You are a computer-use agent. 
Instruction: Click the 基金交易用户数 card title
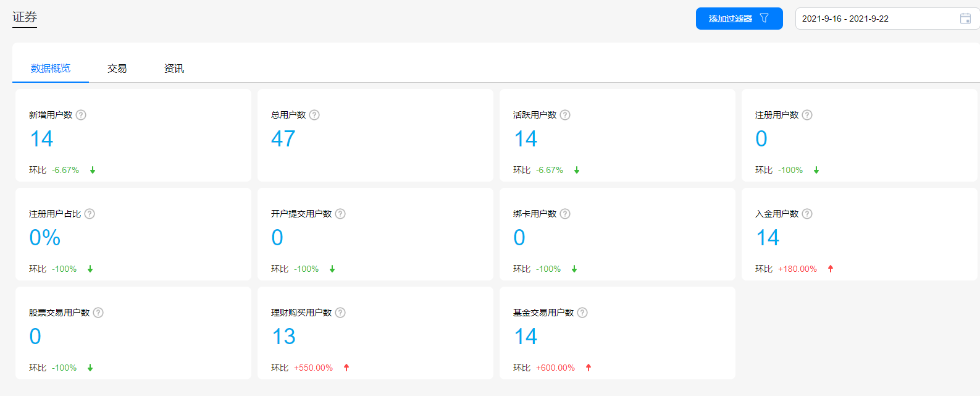543,313
